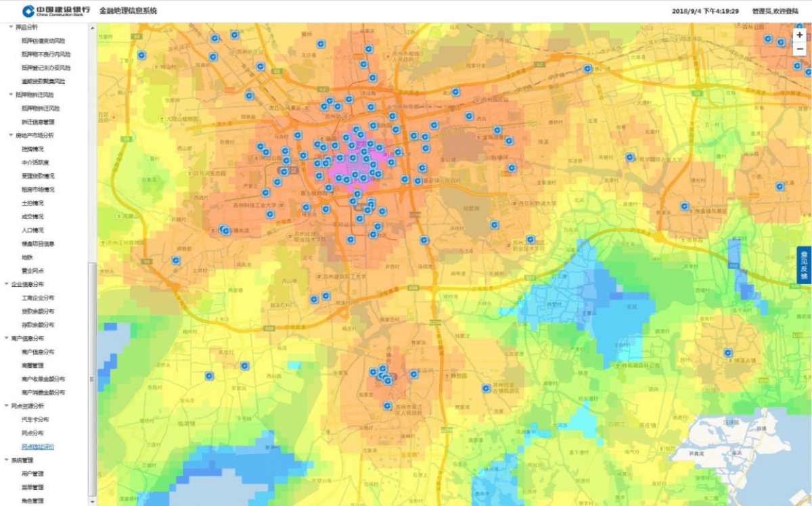Viewport: 812px width, 506px height.
Task: Select 成交情况 menu entry
Action: [x=32, y=216]
